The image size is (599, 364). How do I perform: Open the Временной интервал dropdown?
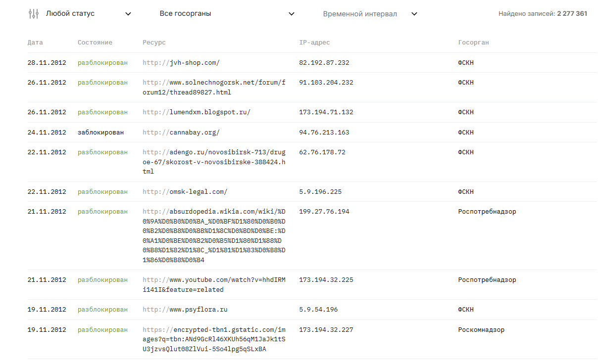click(x=370, y=14)
